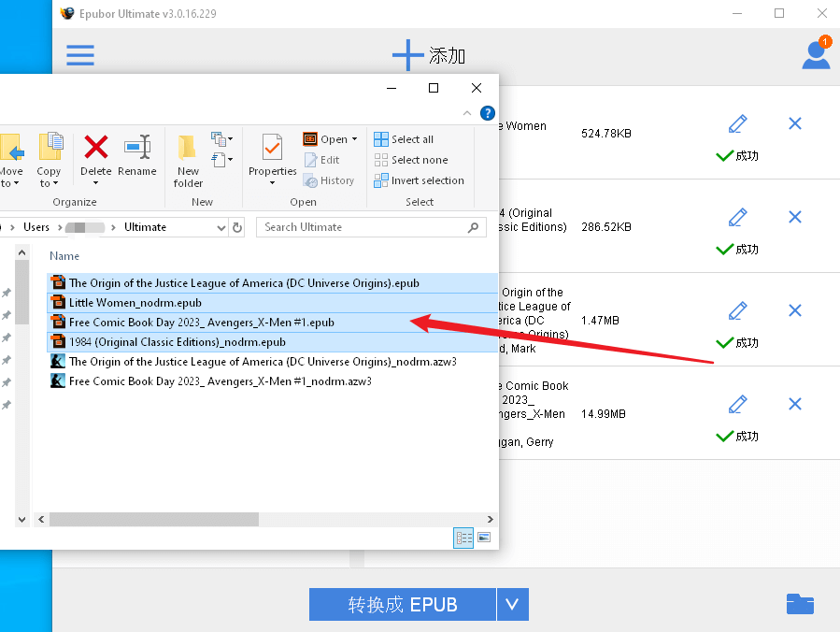Image resolution: width=840 pixels, height=632 pixels.
Task: Expand the Delete dropdown arrow
Action: (96, 183)
